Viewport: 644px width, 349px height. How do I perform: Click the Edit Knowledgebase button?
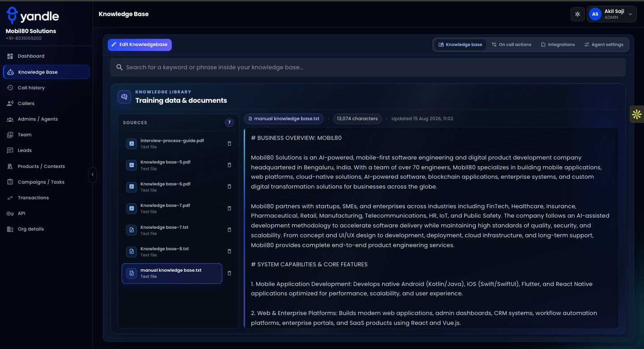pyautogui.click(x=140, y=45)
